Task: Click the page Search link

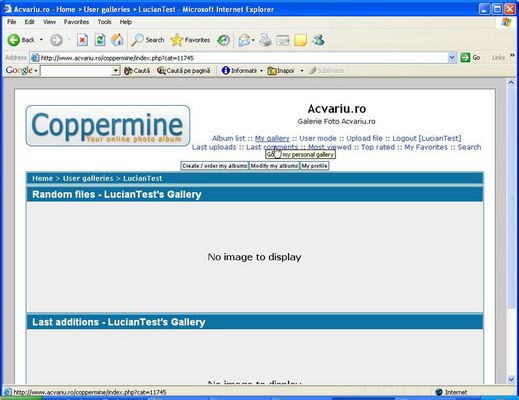Action: coord(469,147)
